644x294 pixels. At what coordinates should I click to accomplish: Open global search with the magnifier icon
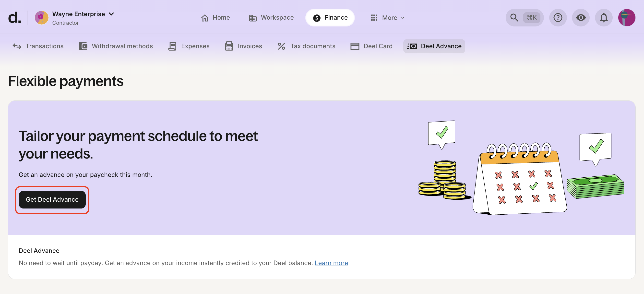[514, 17]
